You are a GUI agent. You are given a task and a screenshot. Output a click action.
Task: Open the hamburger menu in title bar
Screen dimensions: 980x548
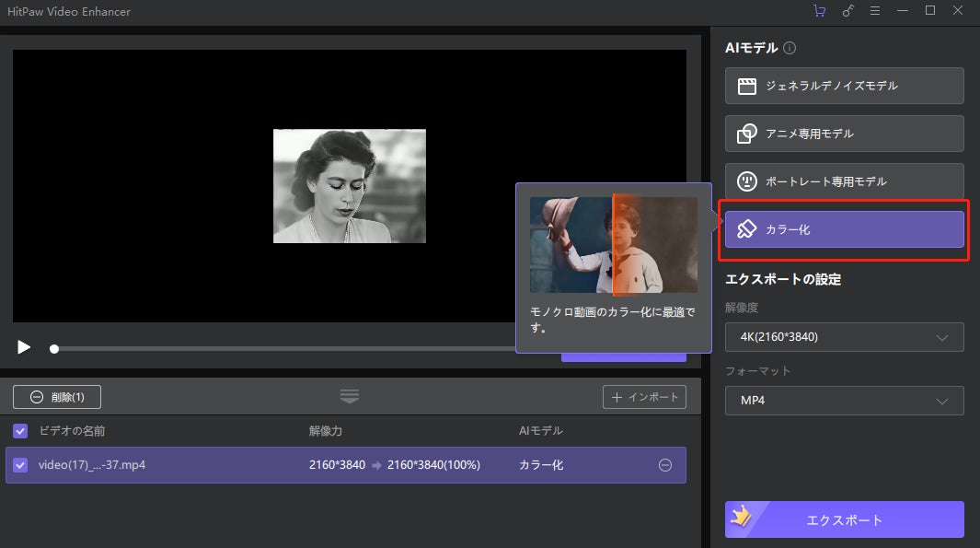(875, 11)
